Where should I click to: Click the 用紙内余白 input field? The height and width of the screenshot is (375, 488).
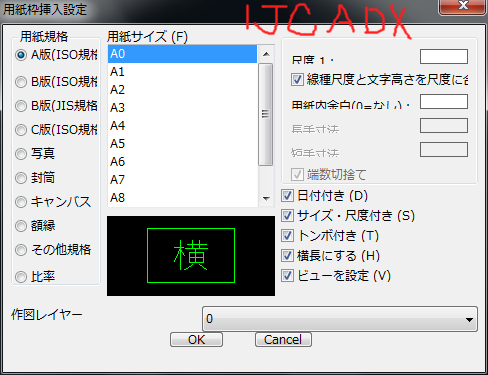(444, 101)
